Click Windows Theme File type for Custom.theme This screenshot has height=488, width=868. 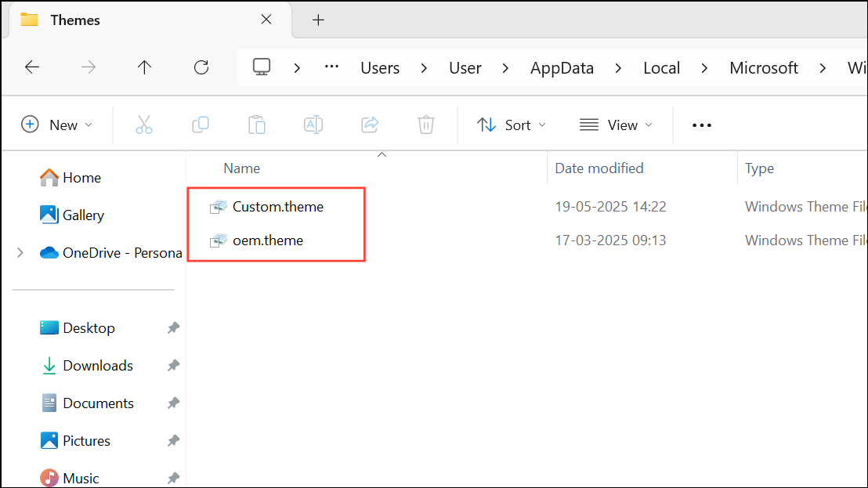[806, 207]
